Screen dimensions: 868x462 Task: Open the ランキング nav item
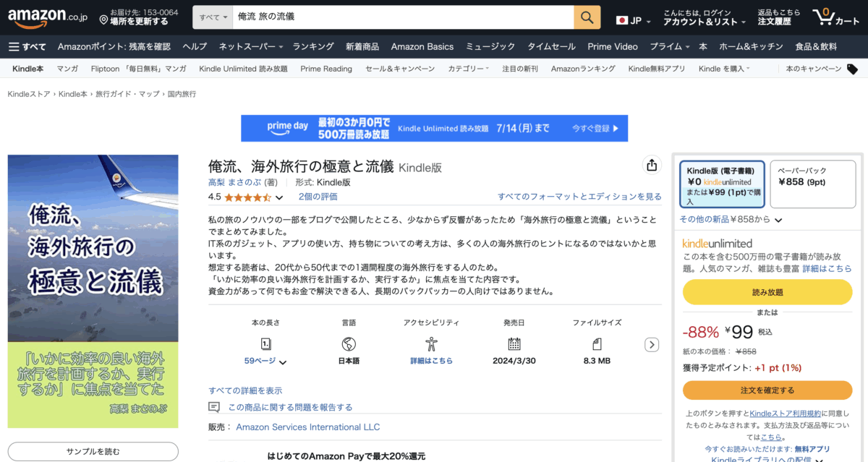click(x=313, y=47)
